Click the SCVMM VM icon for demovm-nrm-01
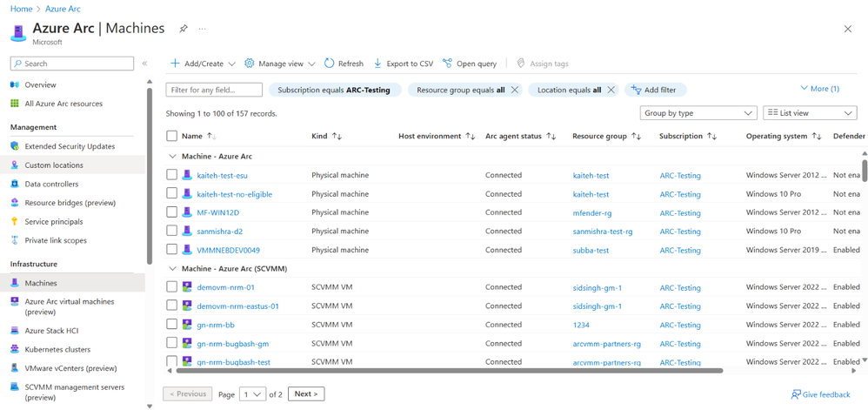Screen dimensions: 868x410 point(187,287)
